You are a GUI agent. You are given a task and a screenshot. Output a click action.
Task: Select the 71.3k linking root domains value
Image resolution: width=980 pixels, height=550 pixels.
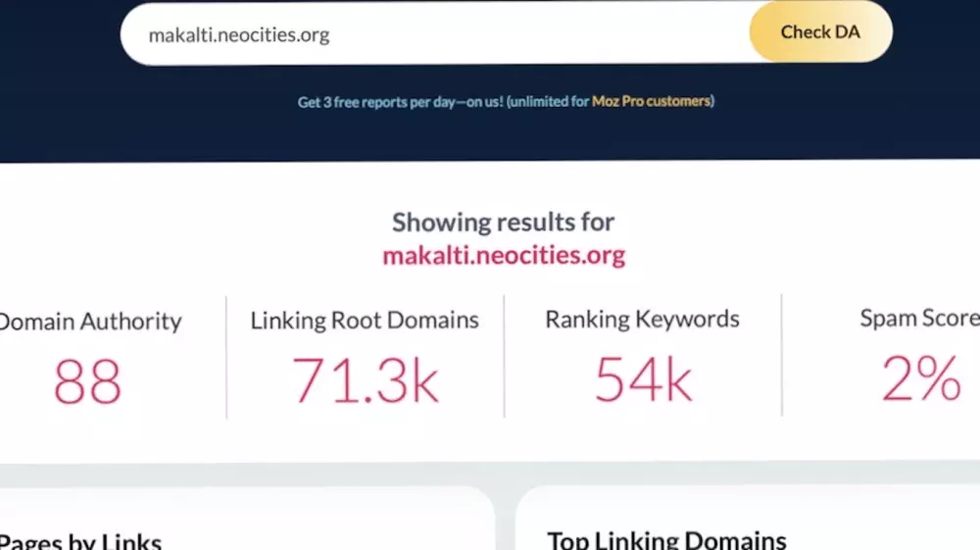pos(365,380)
